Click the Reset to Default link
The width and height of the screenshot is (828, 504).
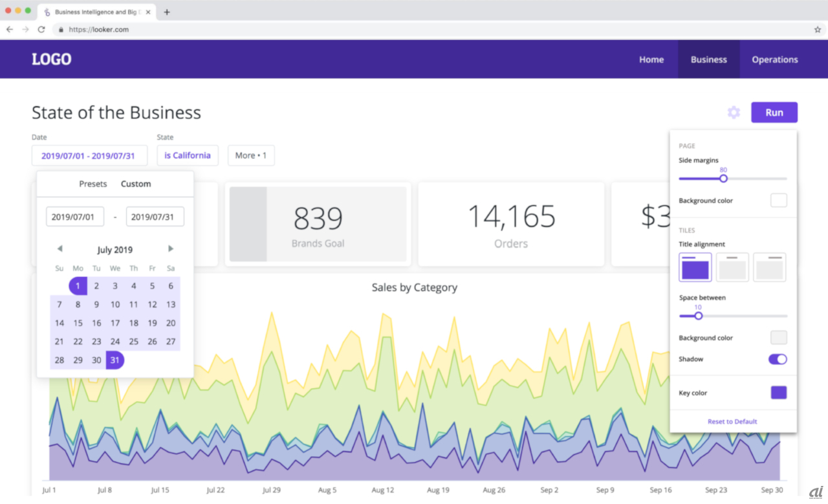point(732,422)
